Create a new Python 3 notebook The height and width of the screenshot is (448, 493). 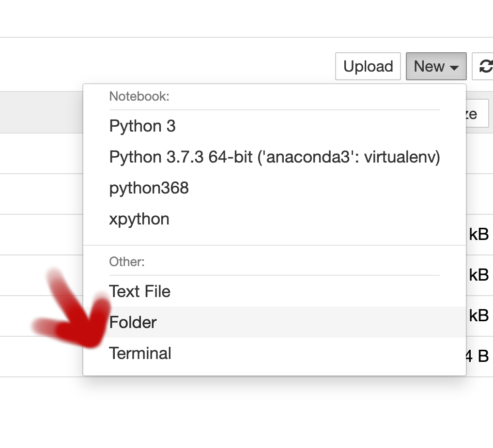[x=142, y=126]
